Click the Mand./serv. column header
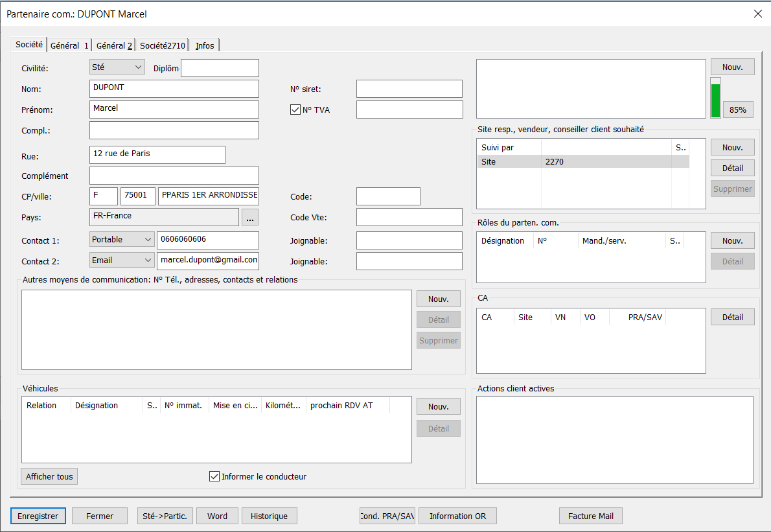The image size is (771, 532). click(621, 241)
